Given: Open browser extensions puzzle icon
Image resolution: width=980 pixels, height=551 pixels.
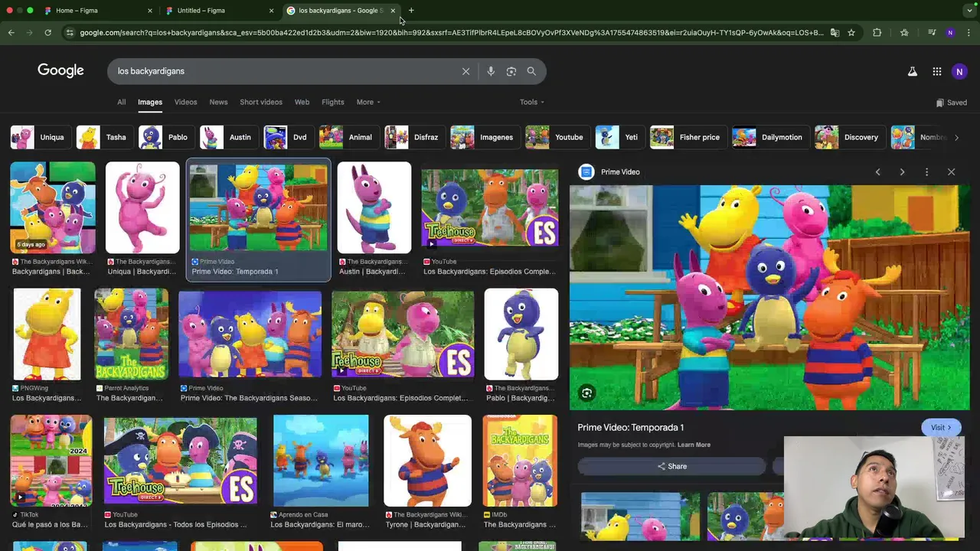Looking at the screenshot, I should pos(877,33).
